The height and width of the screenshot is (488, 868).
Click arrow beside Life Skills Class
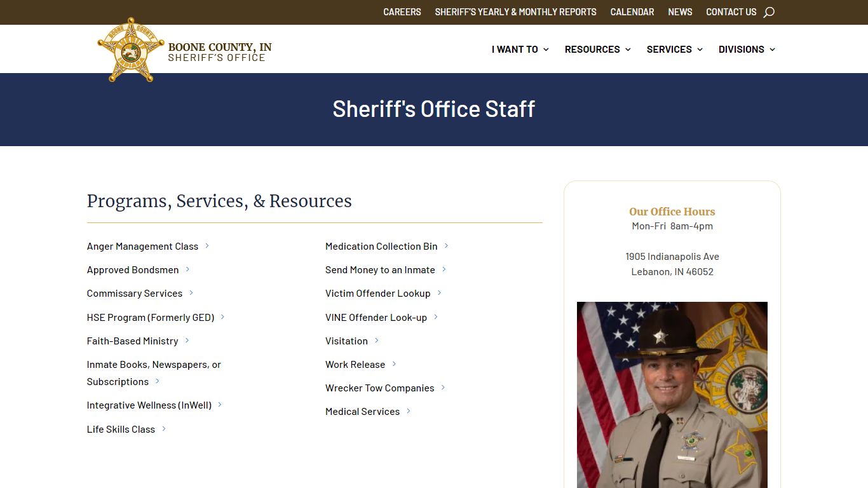pyautogui.click(x=164, y=429)
